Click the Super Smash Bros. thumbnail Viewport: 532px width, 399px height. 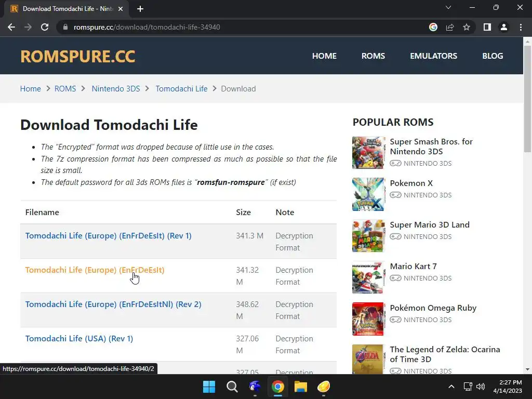coord(369,153)
